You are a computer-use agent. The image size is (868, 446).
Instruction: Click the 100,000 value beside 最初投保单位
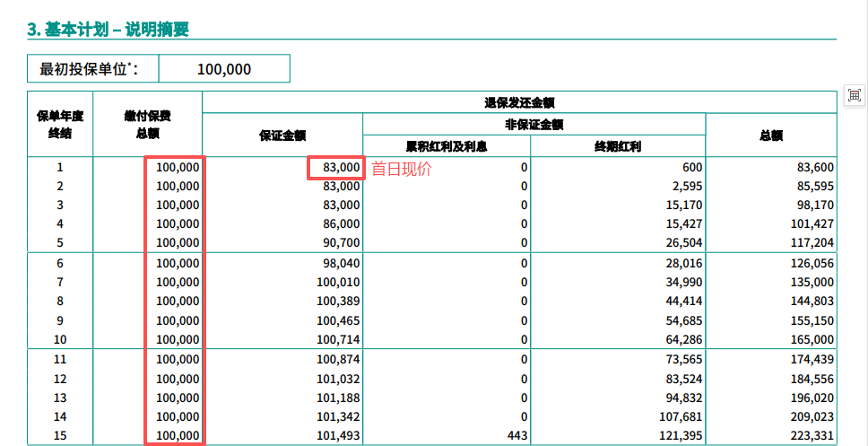(224, 69)
